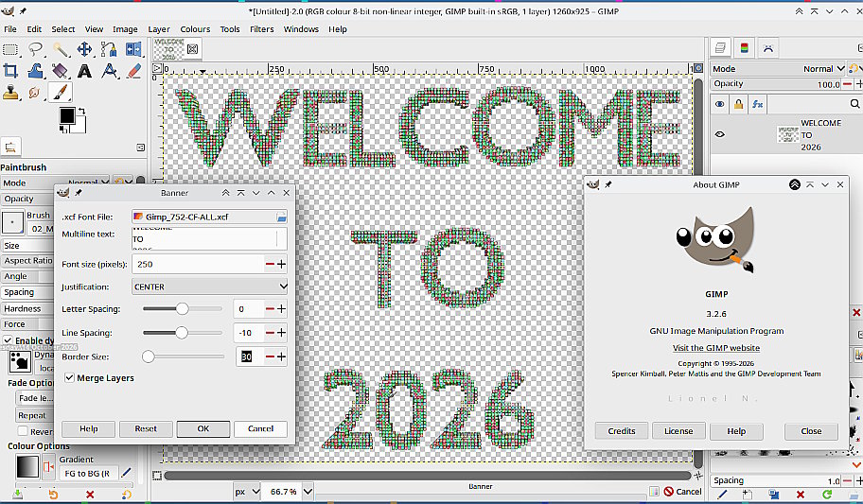This screenshot has width=863, height=504.
Task: Select the Free Select lasso tool
Action: (x=36, y=49)
